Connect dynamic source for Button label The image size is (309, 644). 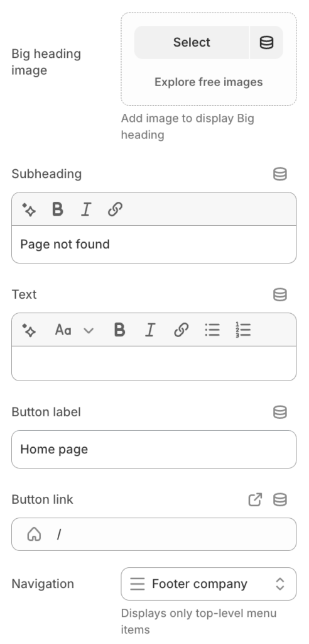coord(280,412)
